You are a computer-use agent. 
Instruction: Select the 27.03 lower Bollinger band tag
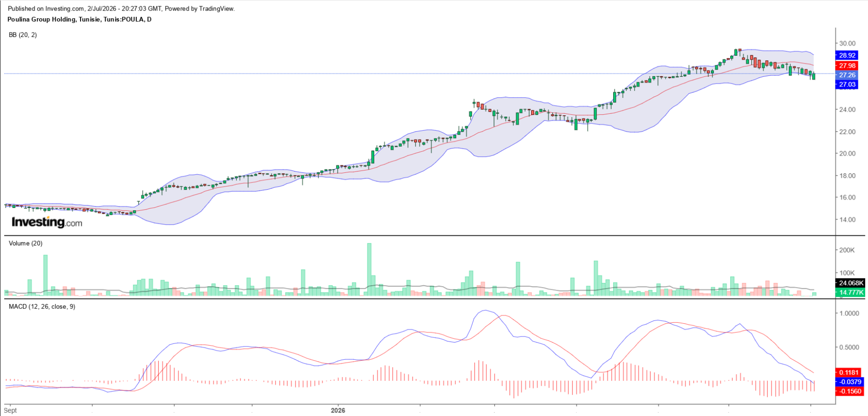click(x=847, y=85)
